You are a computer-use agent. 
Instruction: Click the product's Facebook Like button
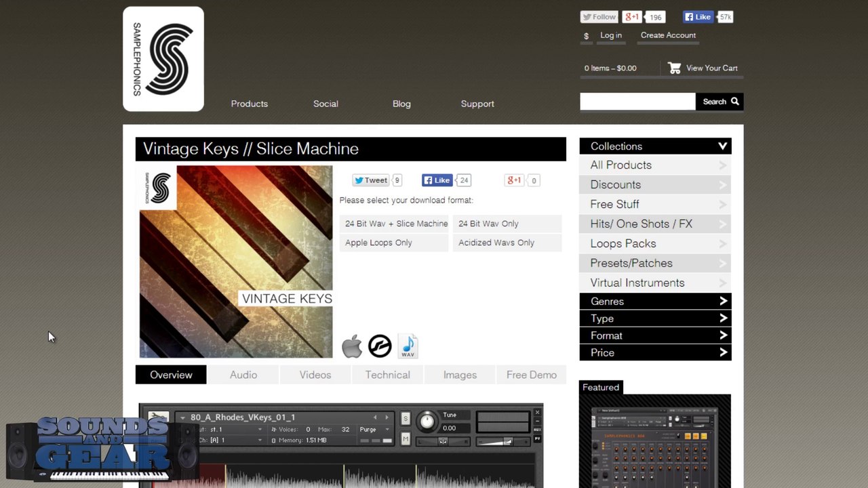(x=437, y=180)
